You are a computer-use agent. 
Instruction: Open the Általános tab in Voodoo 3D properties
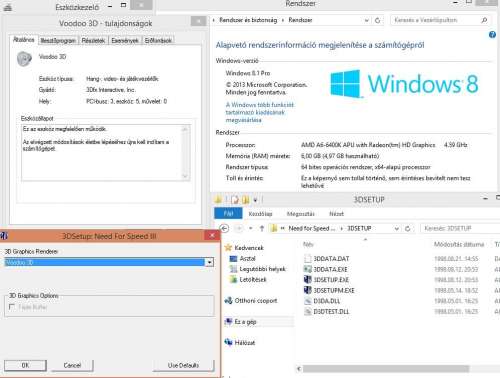pos(24,40)
